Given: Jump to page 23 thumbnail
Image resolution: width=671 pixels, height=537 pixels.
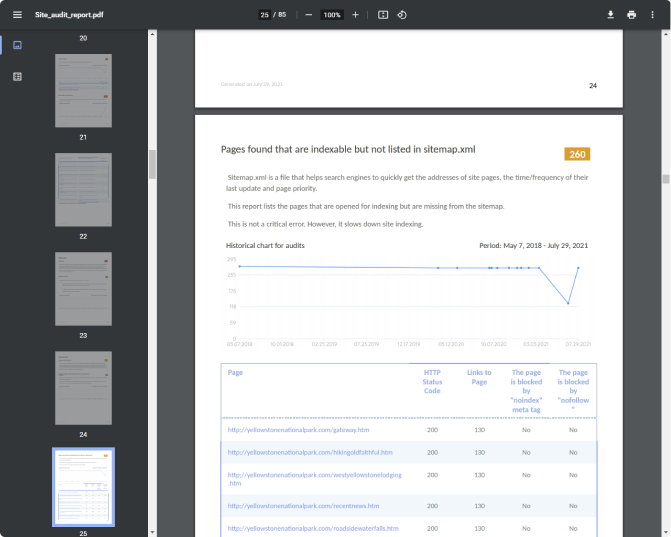Looking at the screenshot, I should pyautogui.click(x=83, y=288).
